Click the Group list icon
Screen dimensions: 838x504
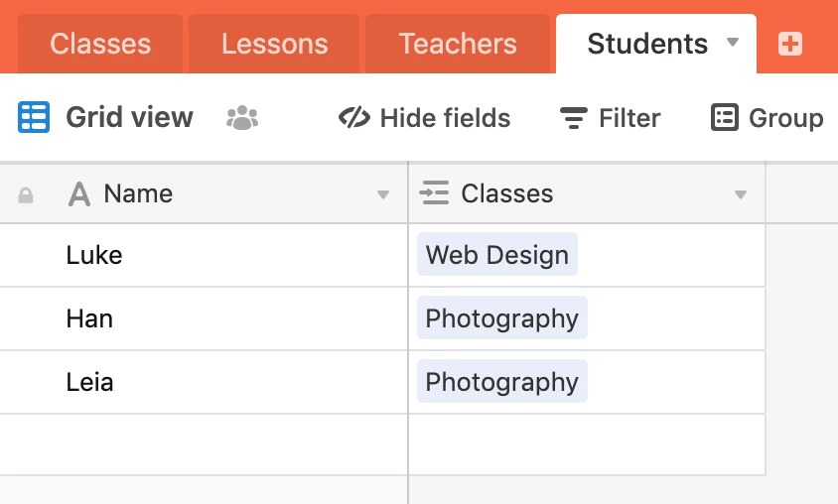click(725, 118)
